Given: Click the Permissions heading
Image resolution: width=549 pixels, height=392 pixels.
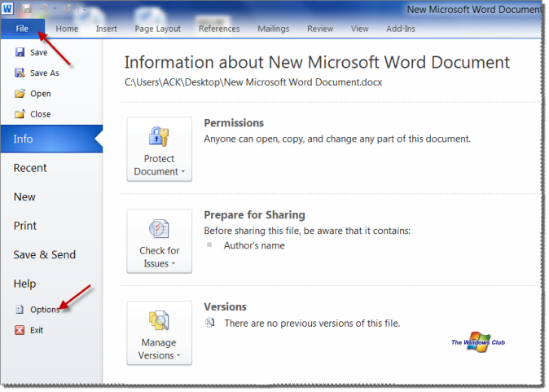Looking at the screenshot, I should pos(234,123).
